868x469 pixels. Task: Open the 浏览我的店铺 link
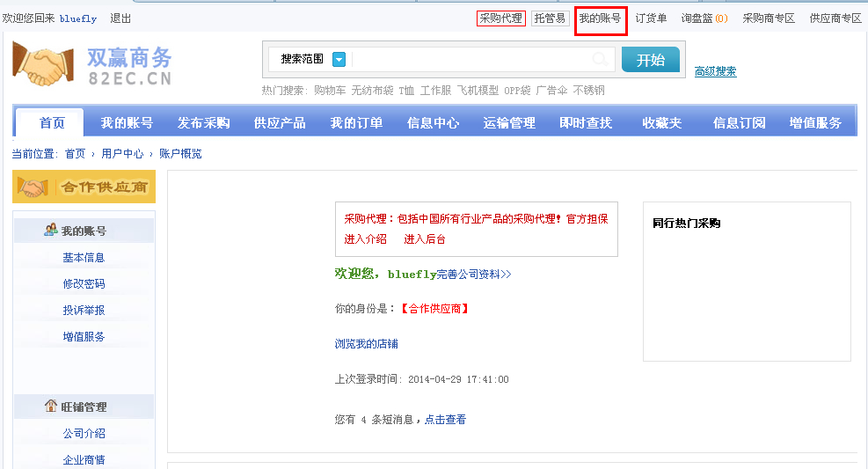pos(366,344)
